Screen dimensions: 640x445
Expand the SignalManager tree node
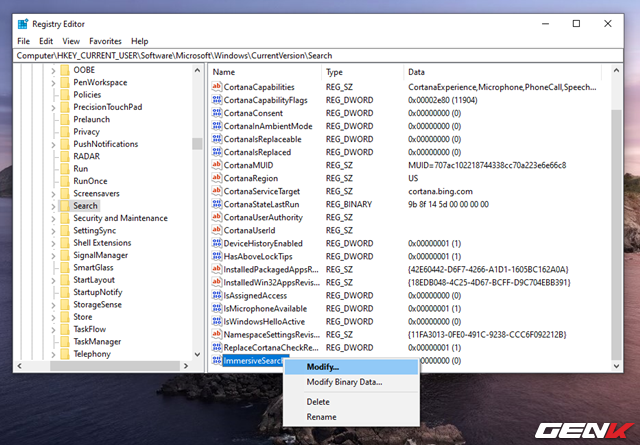pyautogui.click(x=53, y=256)
